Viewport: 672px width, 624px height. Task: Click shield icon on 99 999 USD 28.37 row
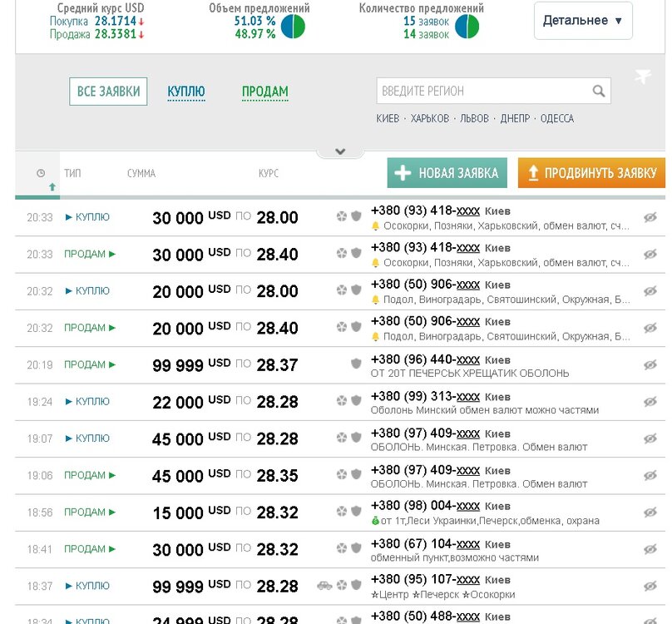[356, 364]
